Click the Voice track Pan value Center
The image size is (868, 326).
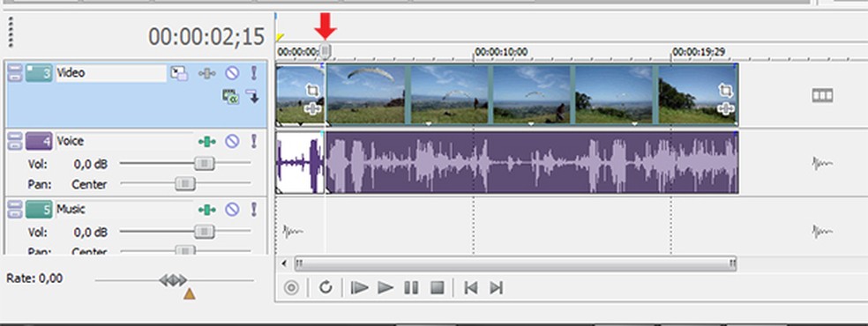click(89, 184)
